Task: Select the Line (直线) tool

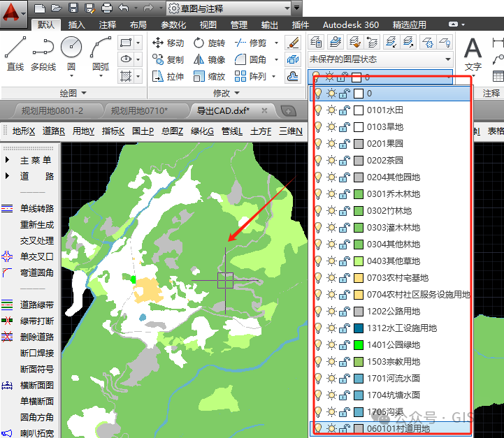Action: click(x=15, y=54)
